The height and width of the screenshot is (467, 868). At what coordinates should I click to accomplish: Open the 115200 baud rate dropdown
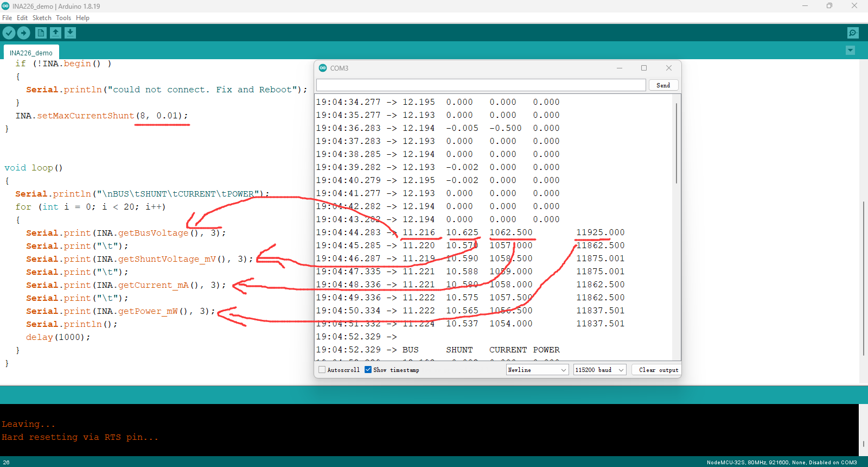point(599,370)
